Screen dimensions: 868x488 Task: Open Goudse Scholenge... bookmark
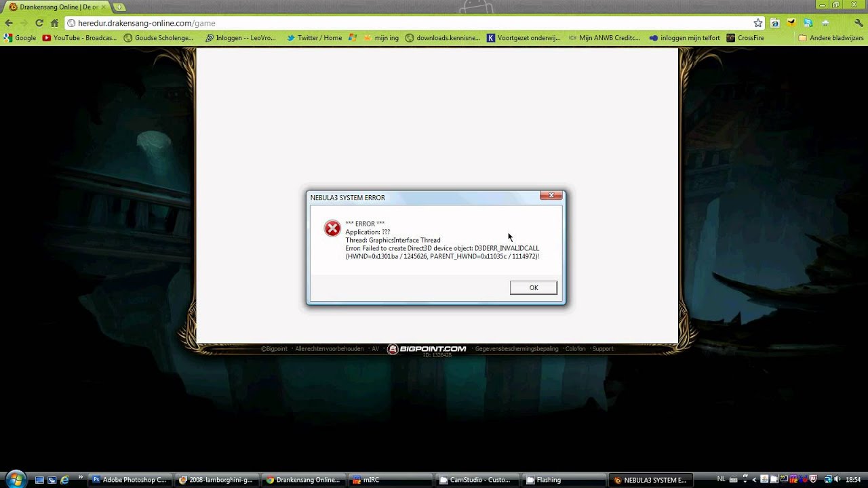[x=158, y=38]
